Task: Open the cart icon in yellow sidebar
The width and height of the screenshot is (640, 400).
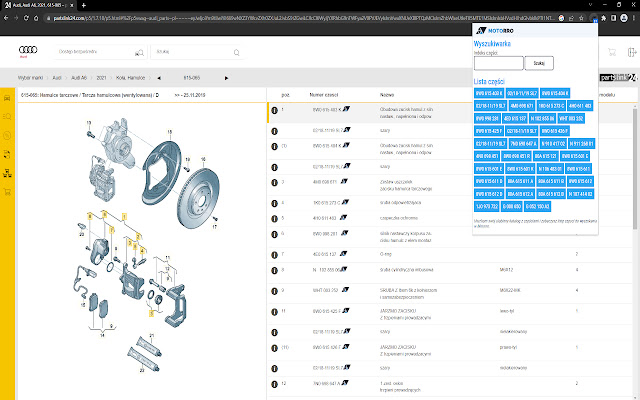Action: point(7,192)
